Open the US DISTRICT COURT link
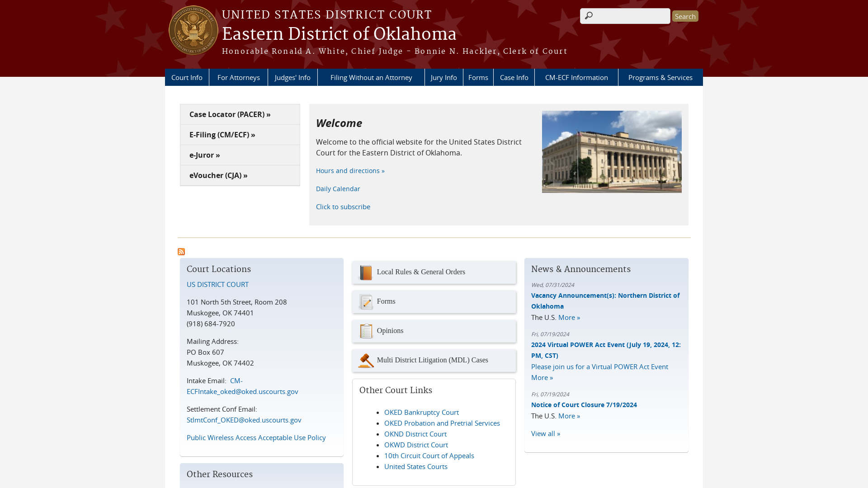Screen dimensions: 868x488 tap(217, 284)
